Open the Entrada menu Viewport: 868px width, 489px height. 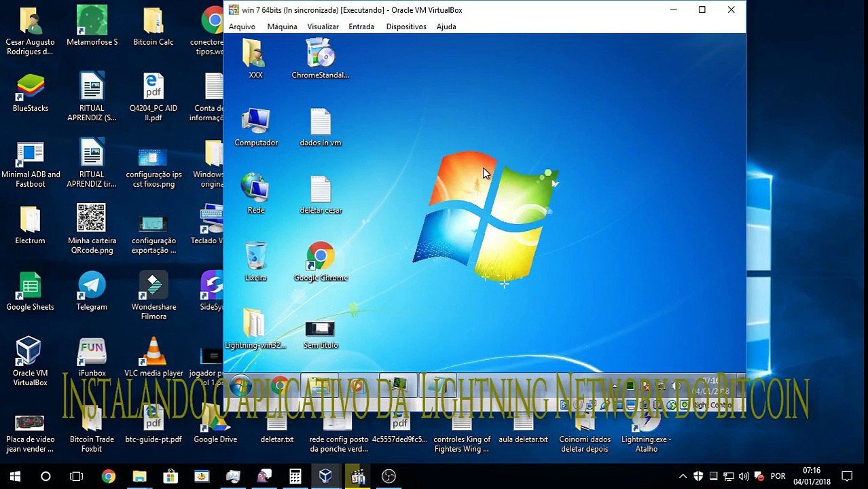point(361,26)
